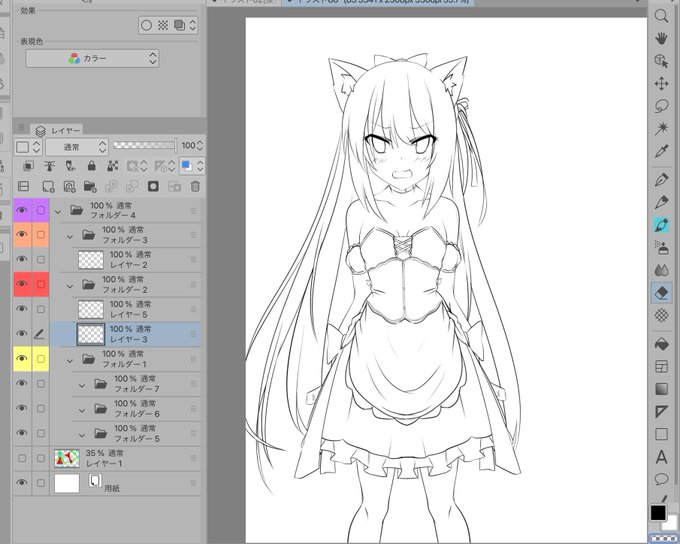Select the Figure ruler triangle tool
680x544 pixels.
click(x=661, y=411)
